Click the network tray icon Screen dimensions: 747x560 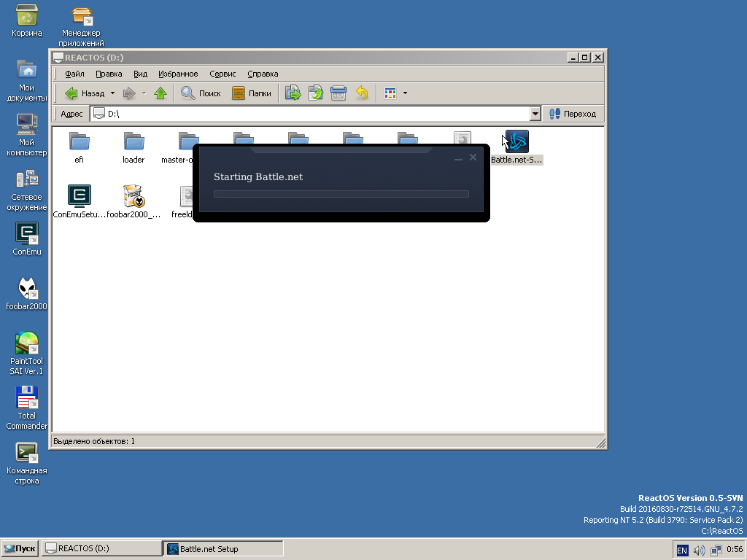[x=716, y=551]
